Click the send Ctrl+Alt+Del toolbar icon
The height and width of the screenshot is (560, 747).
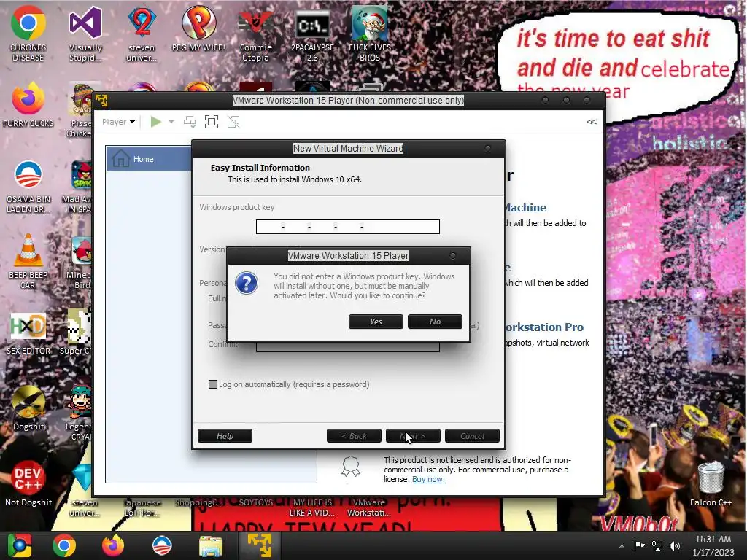coord(190,122)
